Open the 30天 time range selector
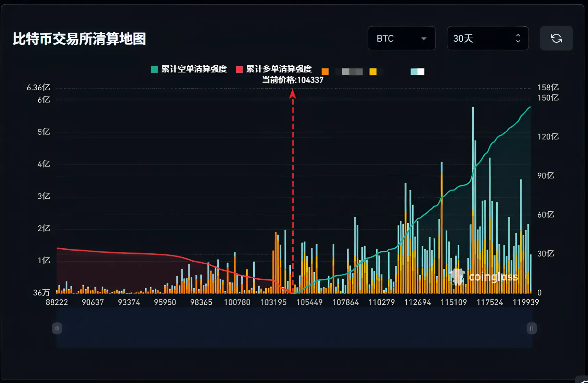588x383 pixels. (x=488, y=38)
